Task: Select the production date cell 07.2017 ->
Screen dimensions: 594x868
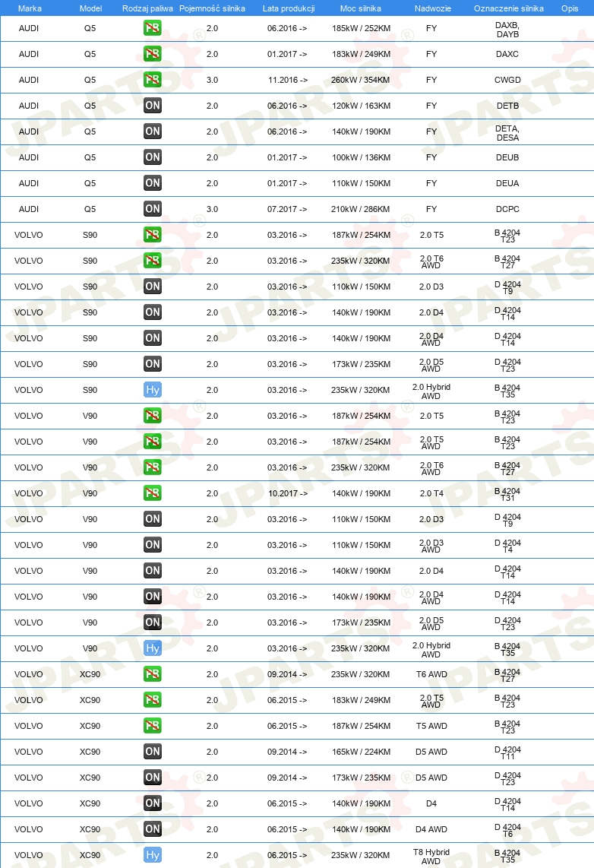Action: pos(287,209)
